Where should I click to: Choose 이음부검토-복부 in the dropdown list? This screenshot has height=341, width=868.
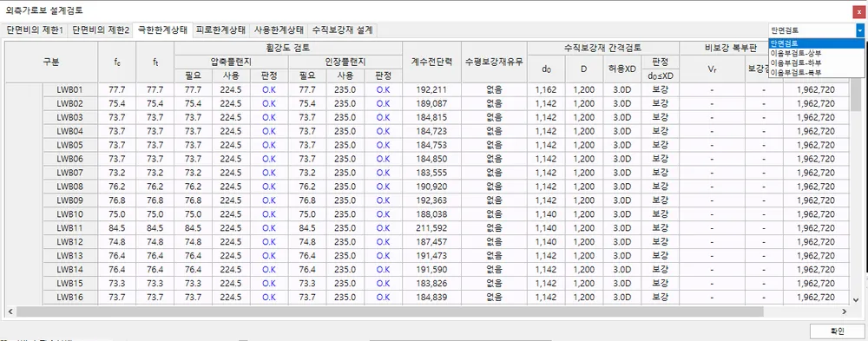tap(816, 72)
